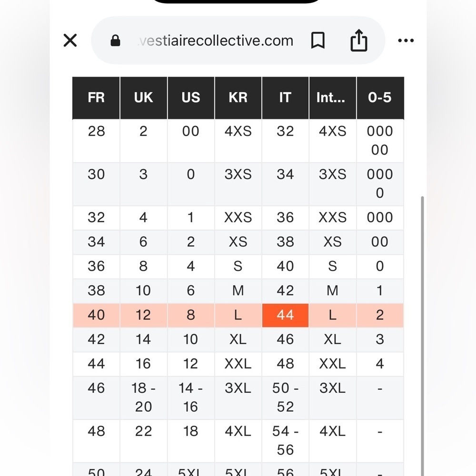Expand the truncated Int... column header
The width and height of the screenshot is (476, 476).
332,98
